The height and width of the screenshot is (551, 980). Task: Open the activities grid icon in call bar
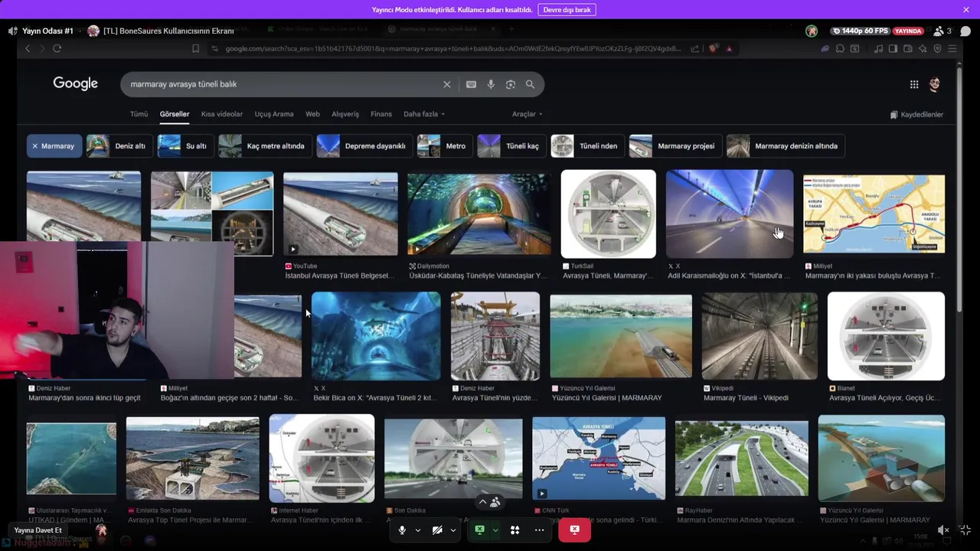[514, 530]
